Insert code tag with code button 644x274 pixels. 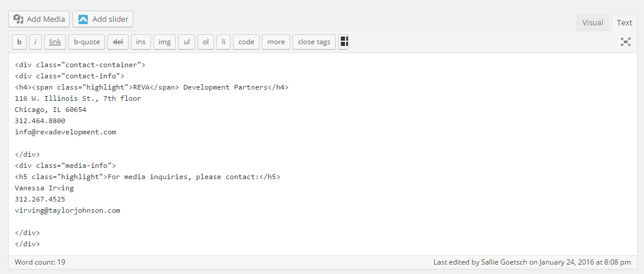pos(246,42)
